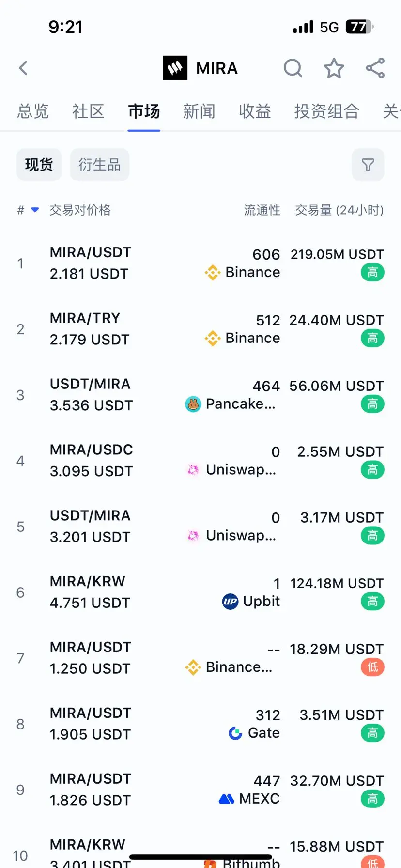Viewport: 401px width, 868px height.
Task: Tap the red 低 badge on row 7
Action: pos(372,667)
